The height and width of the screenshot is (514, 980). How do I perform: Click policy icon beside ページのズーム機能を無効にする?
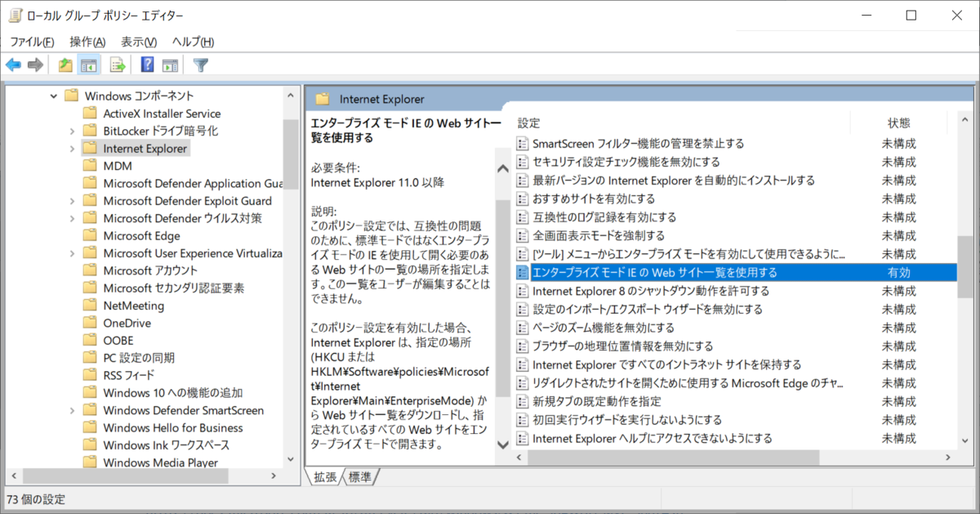coord(523,328)
